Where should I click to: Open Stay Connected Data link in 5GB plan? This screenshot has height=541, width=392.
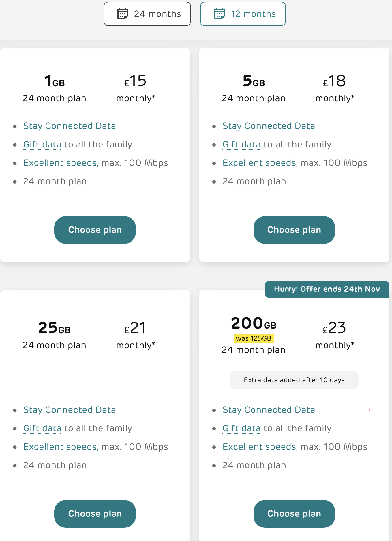click(x=269, y=126)
